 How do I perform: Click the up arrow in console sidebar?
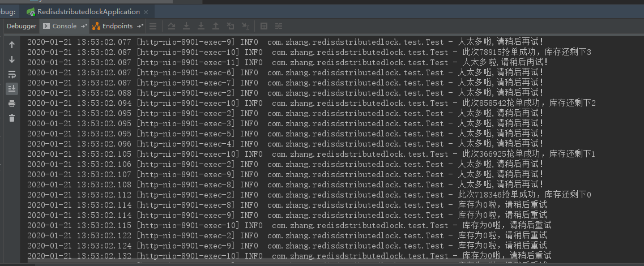click(12, 45)
